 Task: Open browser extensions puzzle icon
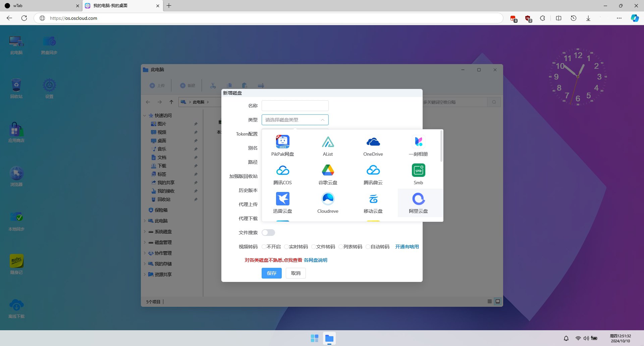pos(542,18)
